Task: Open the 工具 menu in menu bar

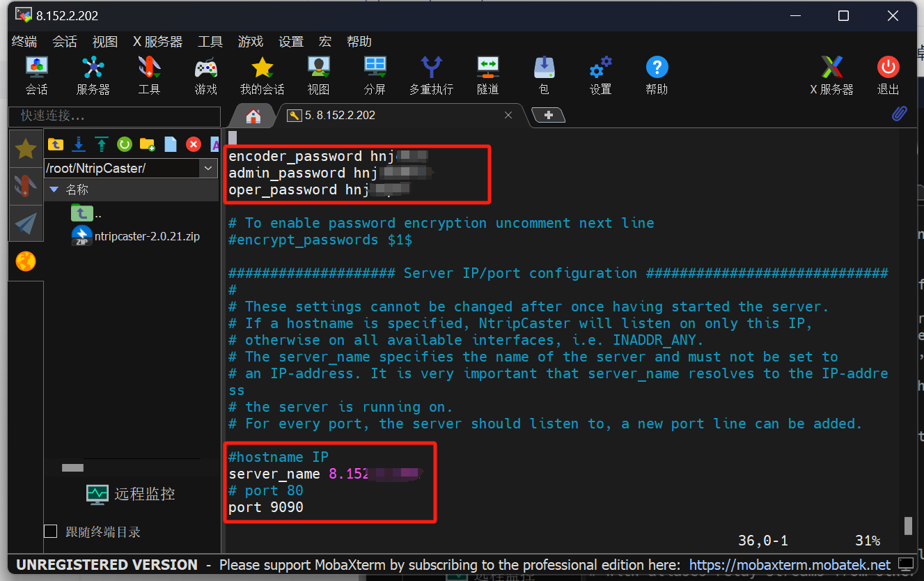Action: pos(210,42)
